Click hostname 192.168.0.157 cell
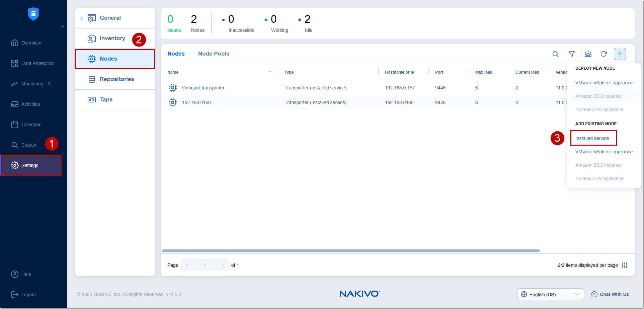The image size is (644, 309). pyautogui.click(x=400, y=88)
